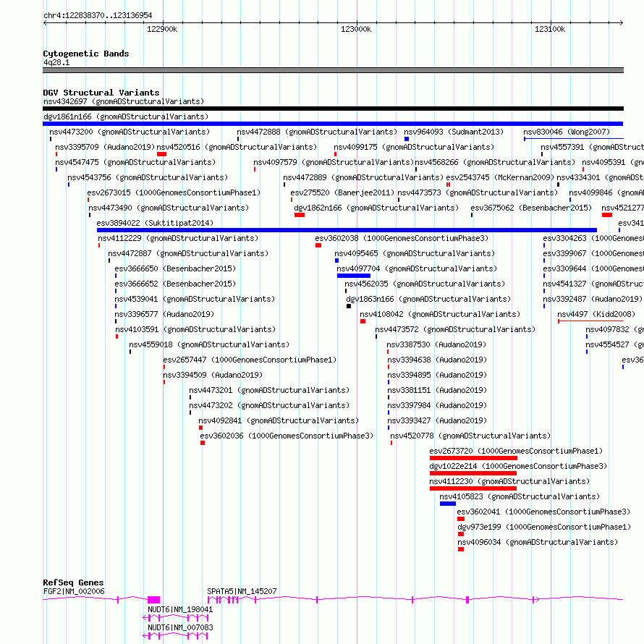Click nsv4096034 variant label
Viewport: 644px width, 644px height.
tap(538, 542)
